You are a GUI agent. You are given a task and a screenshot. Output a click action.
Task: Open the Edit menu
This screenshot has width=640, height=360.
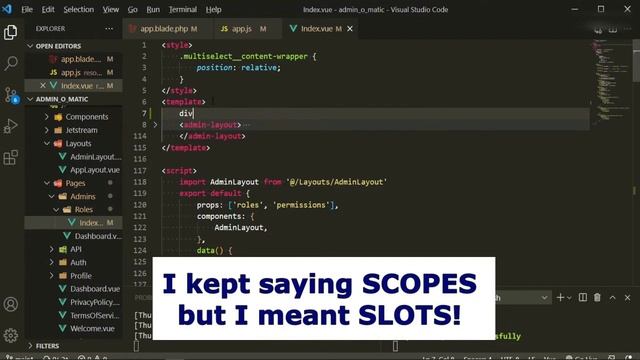click(x=48, y=9)
